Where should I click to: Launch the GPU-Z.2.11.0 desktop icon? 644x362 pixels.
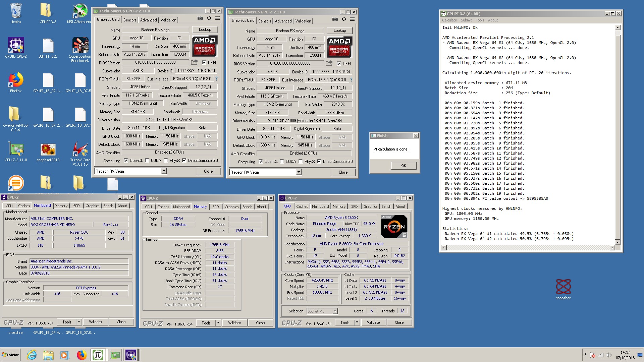(16, 152)
